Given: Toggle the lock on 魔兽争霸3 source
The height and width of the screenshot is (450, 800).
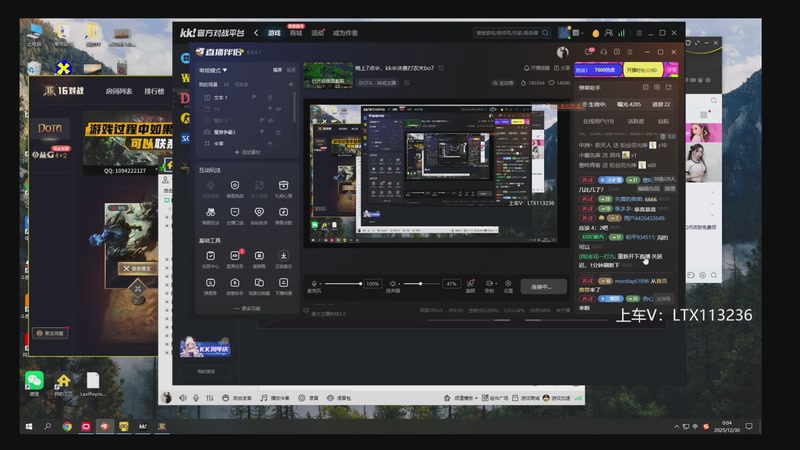Looking at the screenshot, I should click(278, 132).
